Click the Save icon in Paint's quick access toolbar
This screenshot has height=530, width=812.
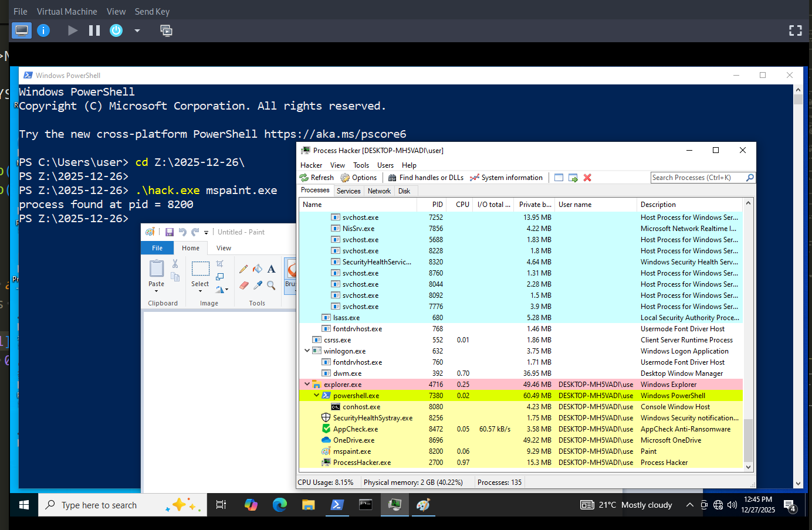(x=169, y=232)
